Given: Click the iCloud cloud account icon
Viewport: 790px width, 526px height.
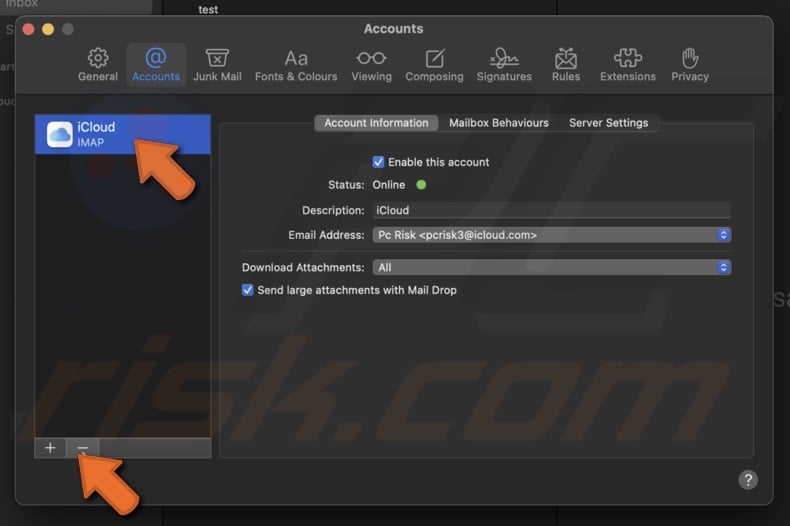Looking at the screenshot, I should click(59, 135).
